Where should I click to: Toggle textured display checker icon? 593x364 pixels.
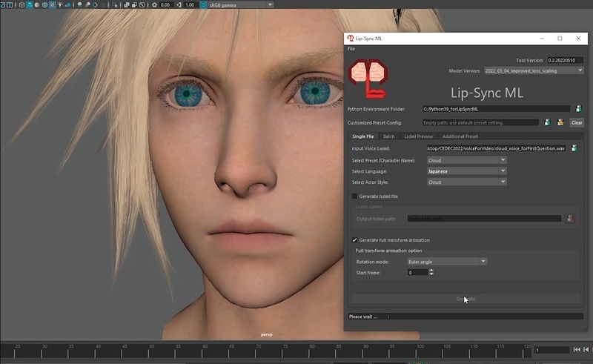pyautogui.click(x=52, y=5)
